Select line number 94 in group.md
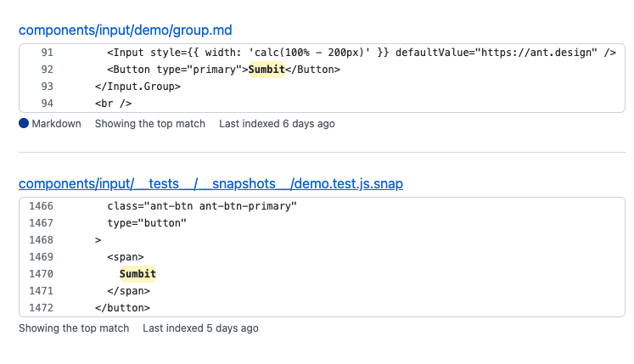 (47, 104)
